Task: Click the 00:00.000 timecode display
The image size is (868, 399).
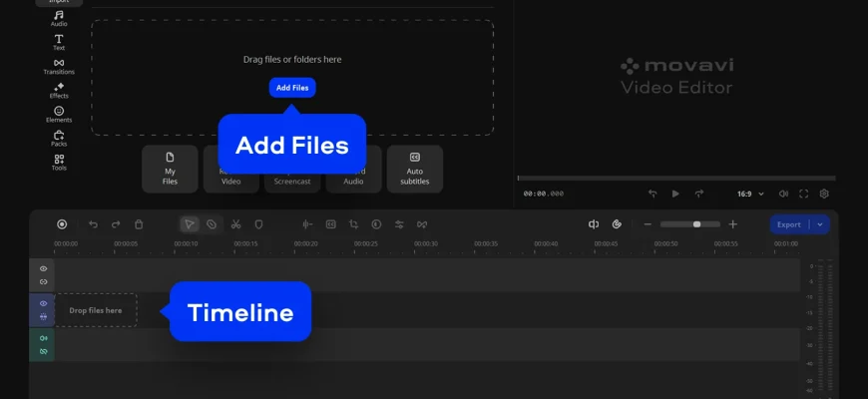Action: point(544,194)
